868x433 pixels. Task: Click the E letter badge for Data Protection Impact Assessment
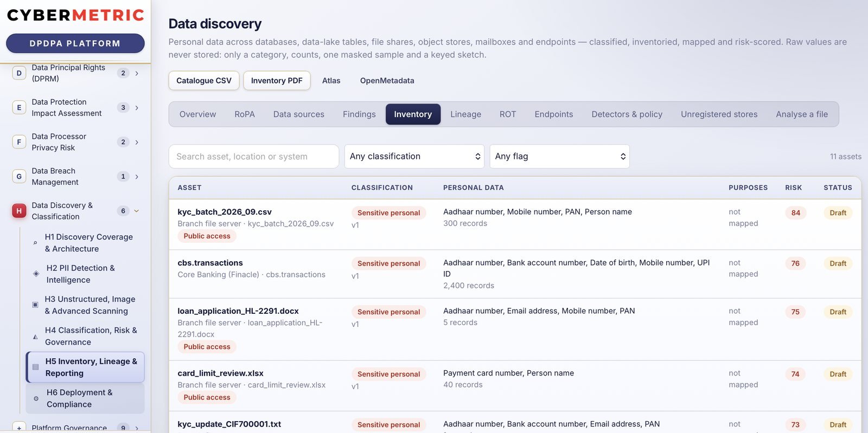[19, 107]
